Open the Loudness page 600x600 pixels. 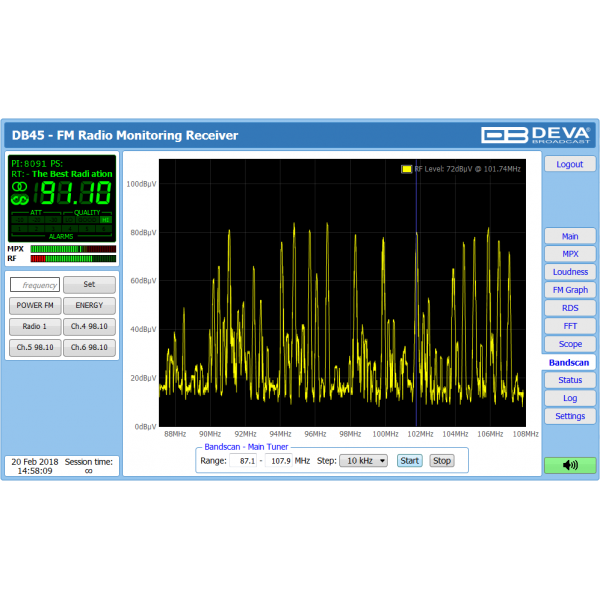pos(570,272)
